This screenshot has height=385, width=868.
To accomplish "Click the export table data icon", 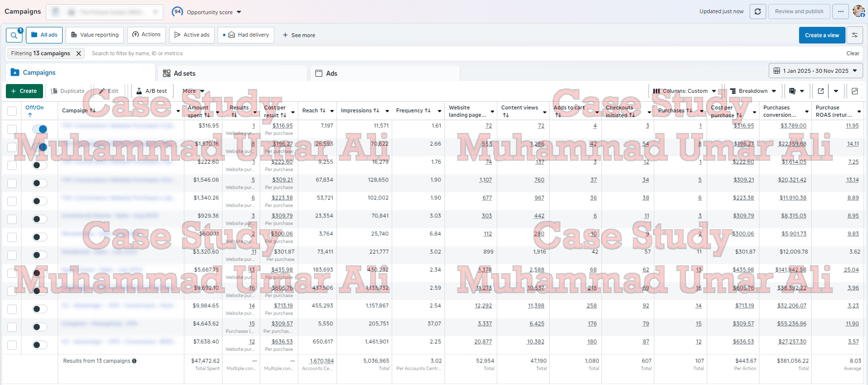I will tap(821, 91).
